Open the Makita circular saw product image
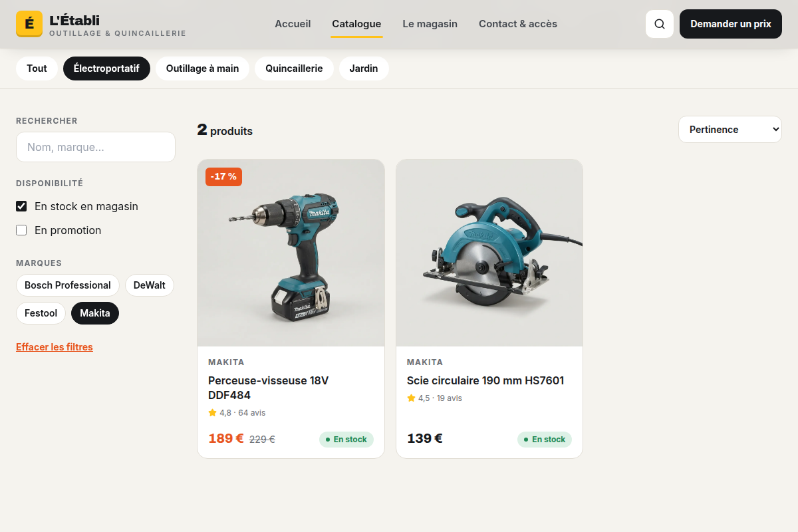 [489, 253]
